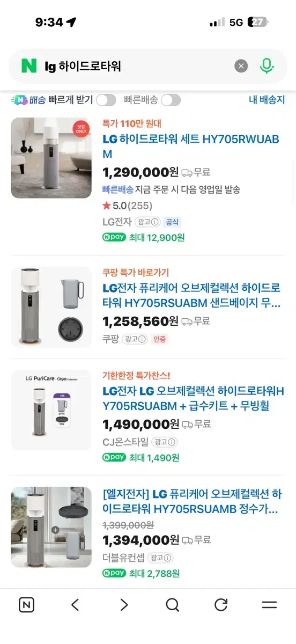Go forward with the bottom right arrow
Viewport: 296px width, 644px height.
(124, 605)
